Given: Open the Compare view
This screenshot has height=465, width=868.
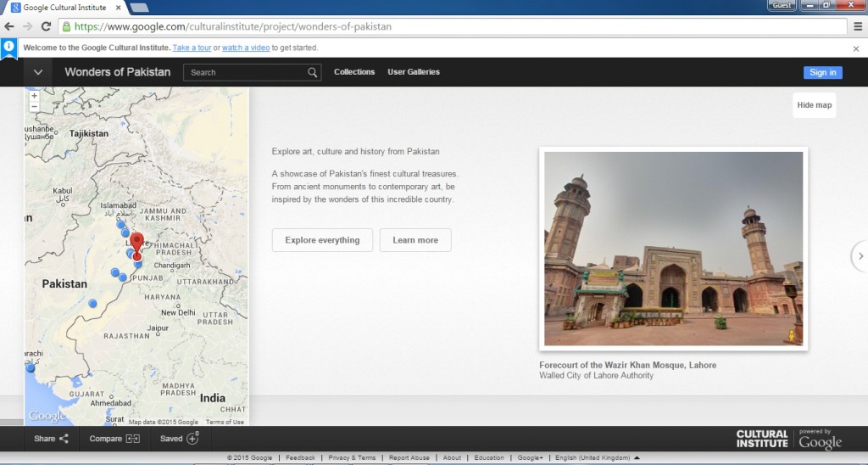Looking at the screenshot, I should tap(114, 439).
